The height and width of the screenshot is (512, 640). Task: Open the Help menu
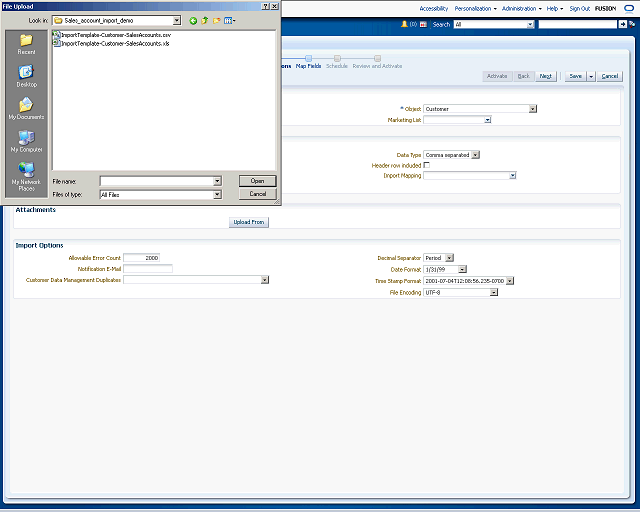coord(555,9)
